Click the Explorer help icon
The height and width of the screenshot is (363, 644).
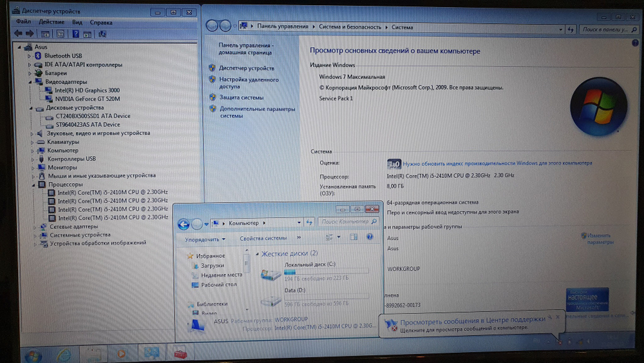coord(370,237)
